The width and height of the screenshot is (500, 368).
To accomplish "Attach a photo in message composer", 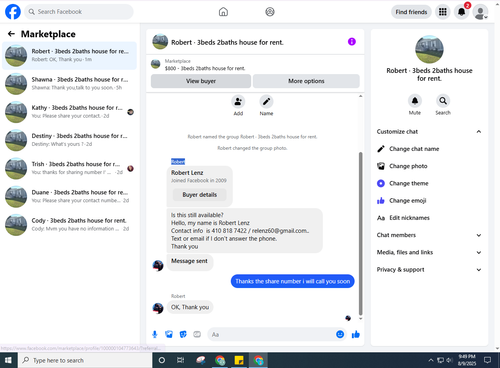I will pos(169,334).
